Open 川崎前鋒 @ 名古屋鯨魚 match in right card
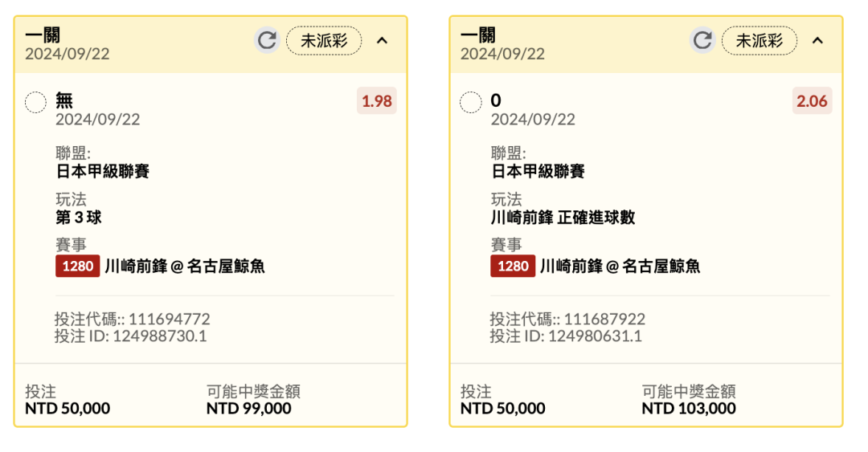This screenshot has height=452, width=868. pyautogui.click(x=620, y=267)
